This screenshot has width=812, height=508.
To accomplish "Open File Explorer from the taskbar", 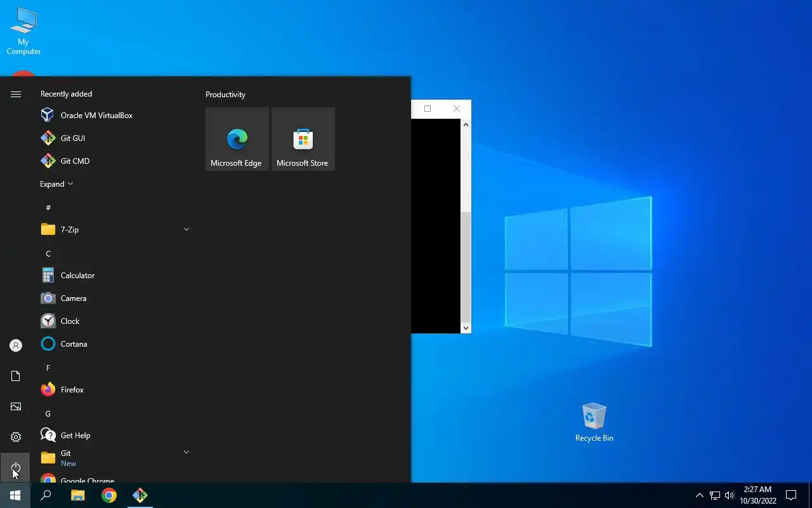I will coord(77,495).
